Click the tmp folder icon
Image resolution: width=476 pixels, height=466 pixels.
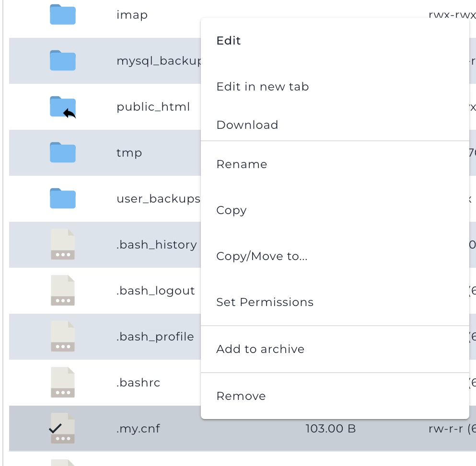(63, 153)
